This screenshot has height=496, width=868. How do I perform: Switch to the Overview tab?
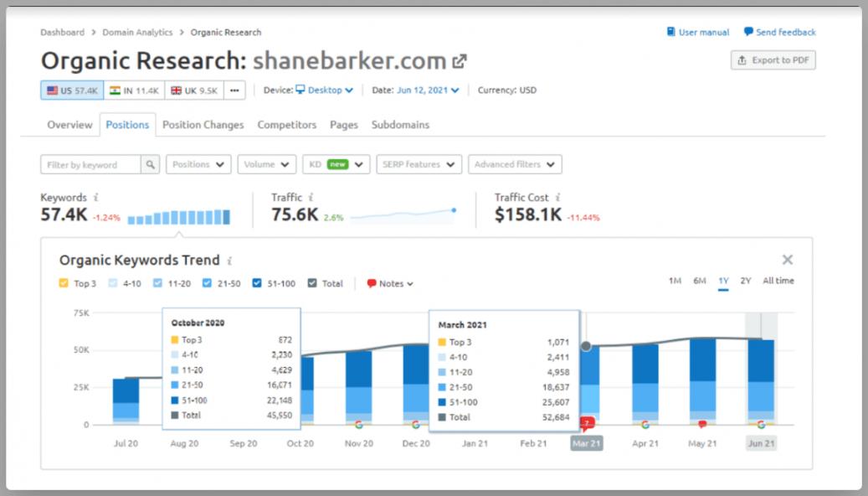pyautogui.click(x=69, y=125)
